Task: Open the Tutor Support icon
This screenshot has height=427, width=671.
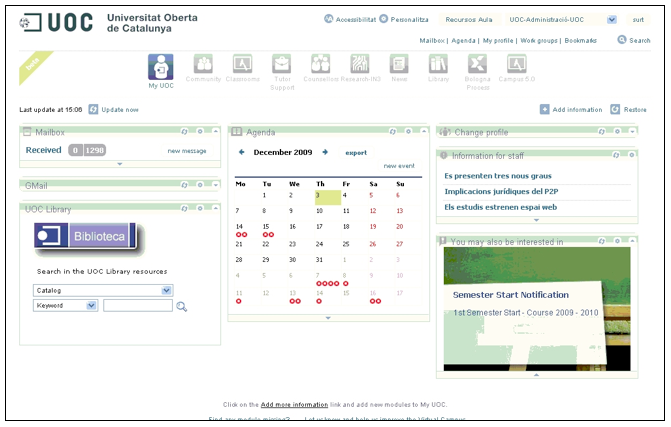Action: [x=282, y=64]
